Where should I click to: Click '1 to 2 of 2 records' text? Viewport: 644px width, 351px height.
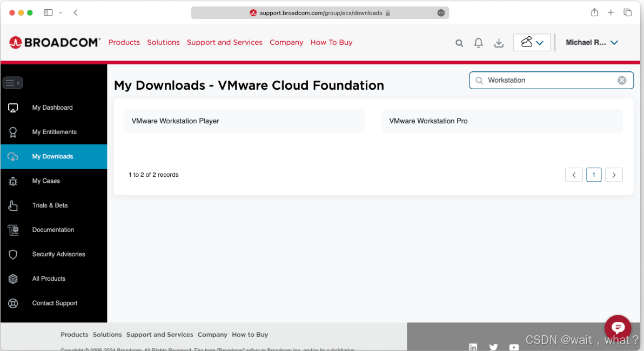coord(153,175)
